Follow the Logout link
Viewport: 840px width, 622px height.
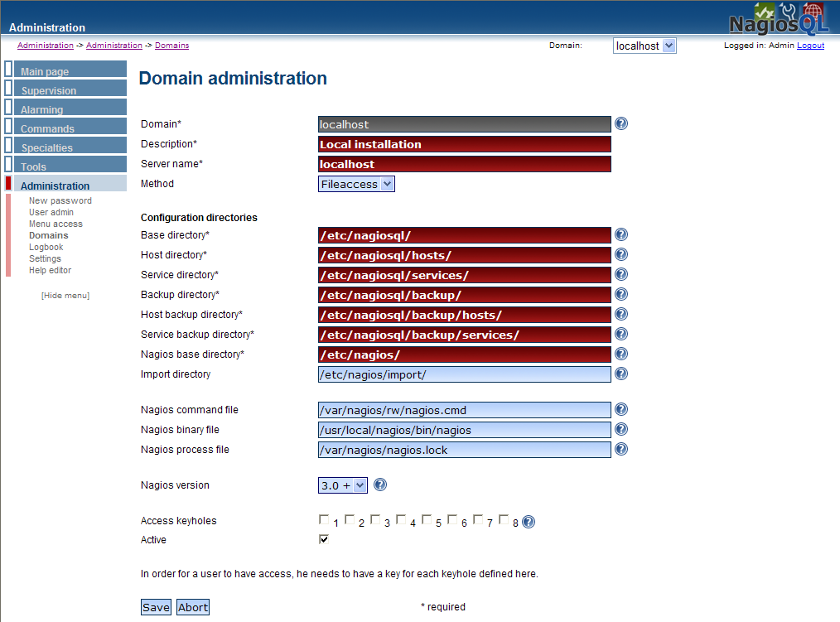click(810, 46)
